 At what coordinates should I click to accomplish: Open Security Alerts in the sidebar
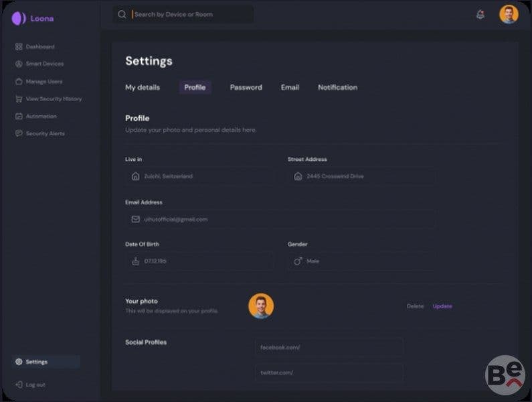pos(39,133)
